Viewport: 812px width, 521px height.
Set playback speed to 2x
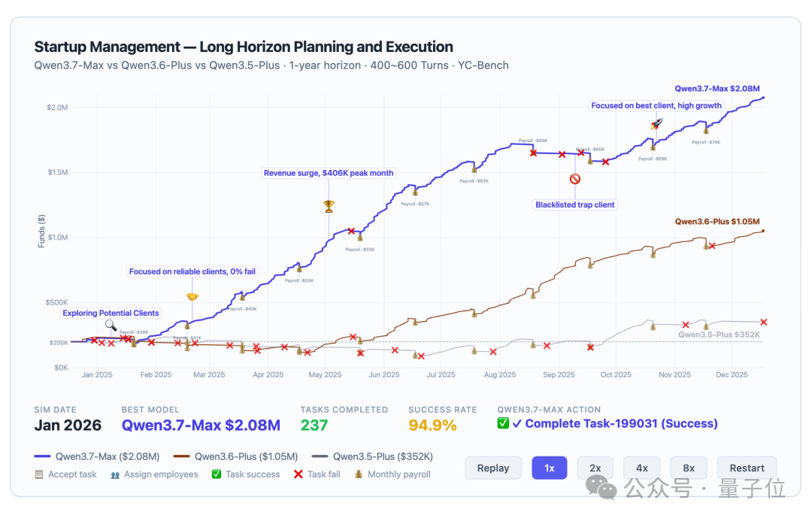595,468
